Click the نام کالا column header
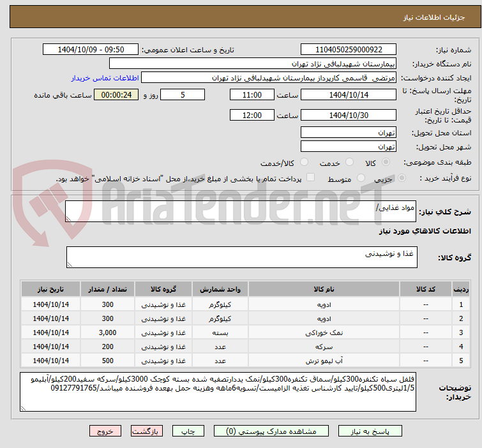The width and height of the screenshot is (482, 448). (324, 289)
